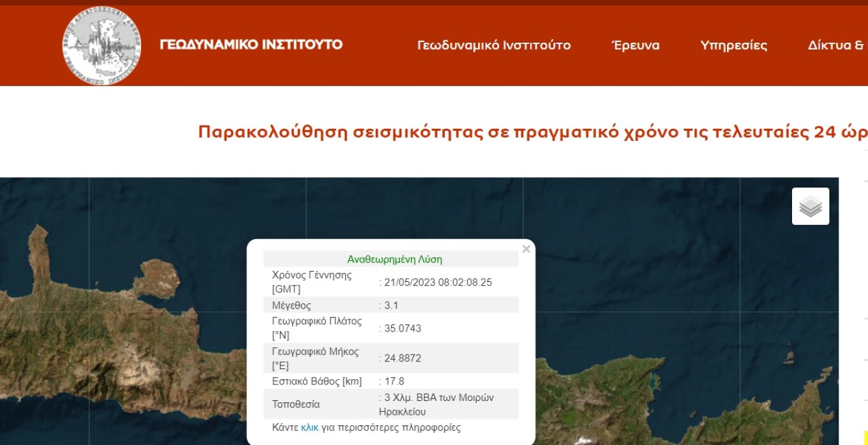This screenshot has height=445, width=868.
Task: Close the earthquake info popup
Action: [x=526, y=249]
